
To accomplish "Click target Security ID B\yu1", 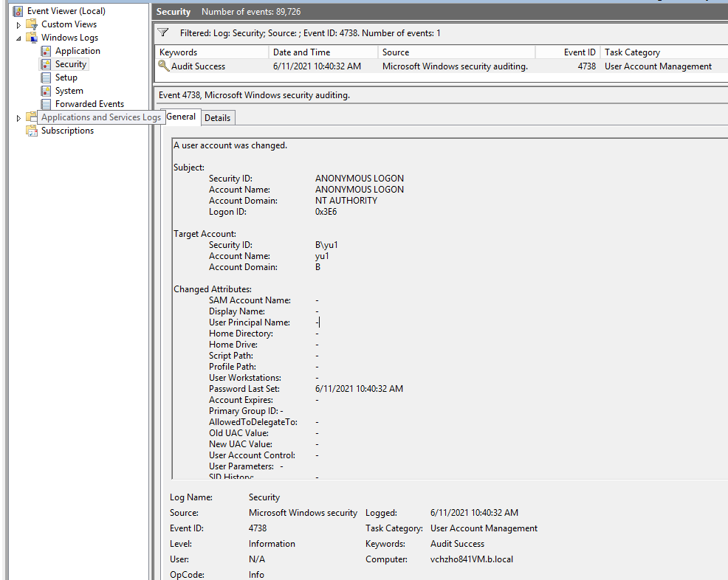I will point(326,245).
